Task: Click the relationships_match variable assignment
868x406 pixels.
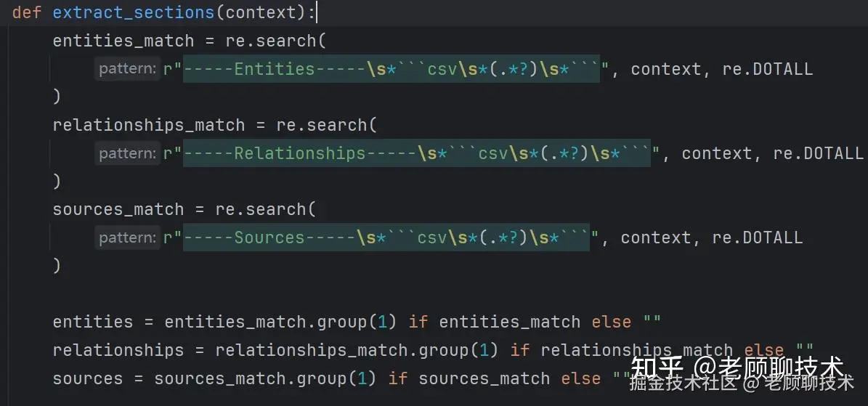Action: (x=149, y=125)
